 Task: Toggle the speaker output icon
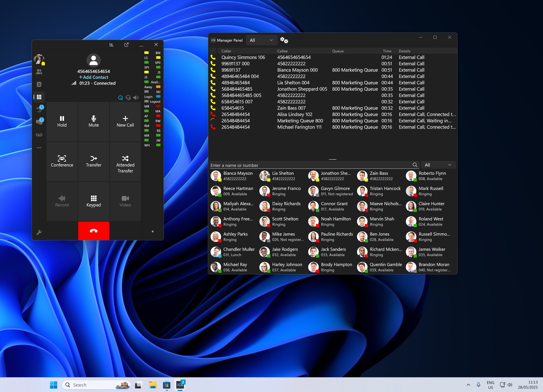coord(136,98)
